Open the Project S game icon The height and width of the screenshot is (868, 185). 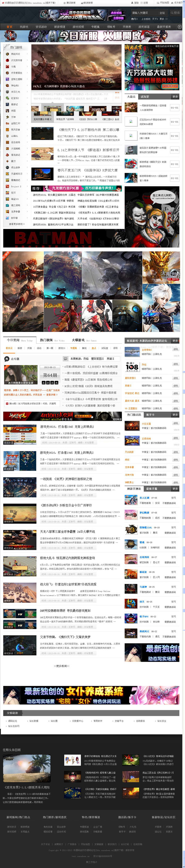tap(7, 186)
